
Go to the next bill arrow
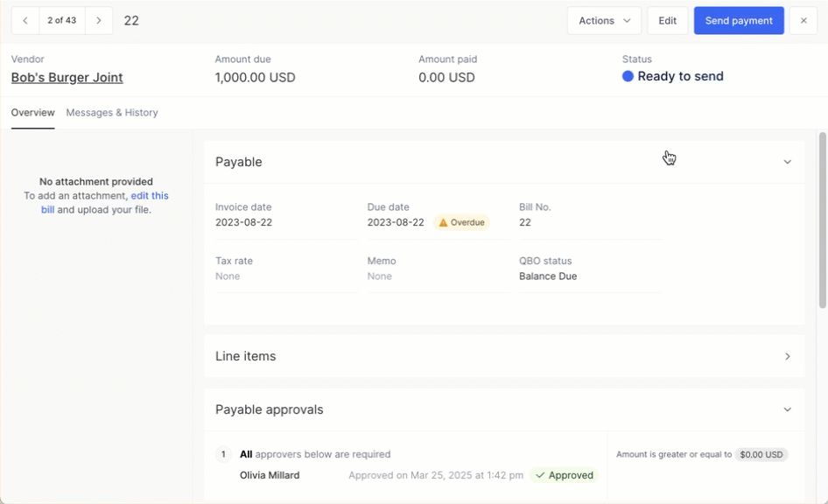[x=99, y=21]
